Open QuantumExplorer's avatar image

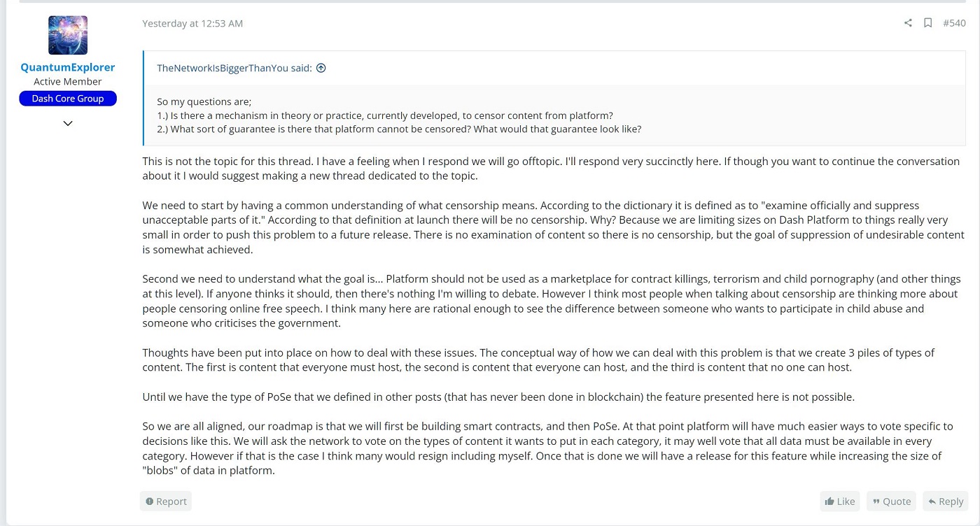(68, 35)
